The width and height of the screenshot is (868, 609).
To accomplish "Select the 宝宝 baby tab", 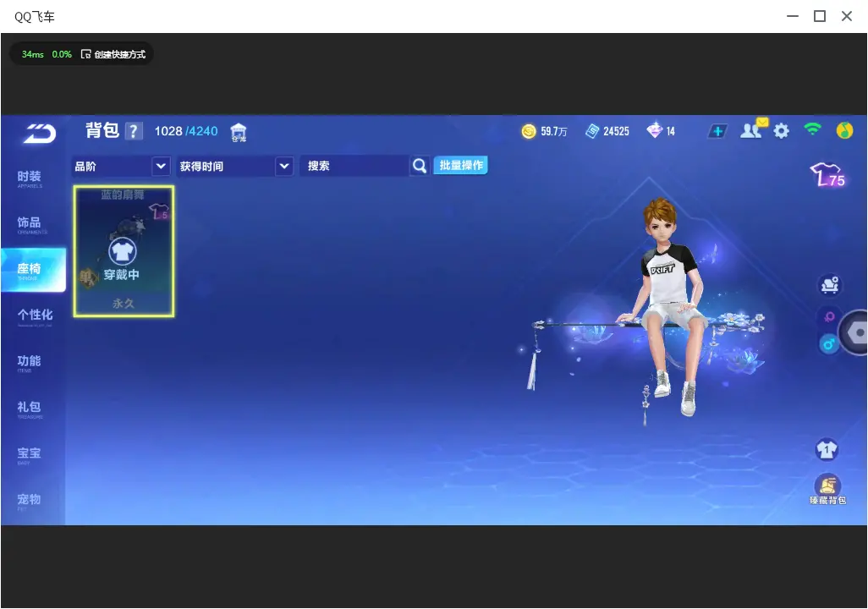I will [x=30, y=454].
